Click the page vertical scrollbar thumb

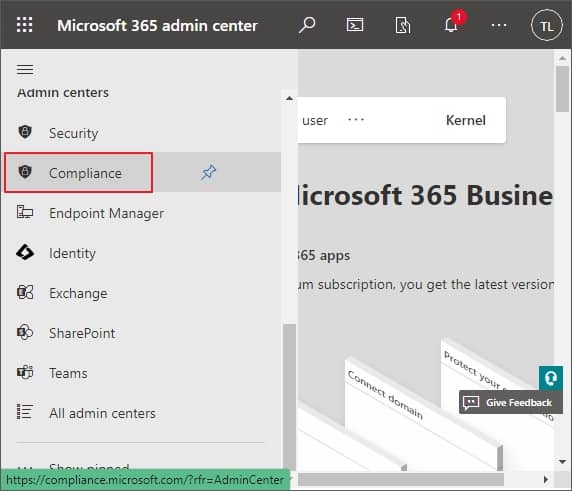[x=562, y=89]
